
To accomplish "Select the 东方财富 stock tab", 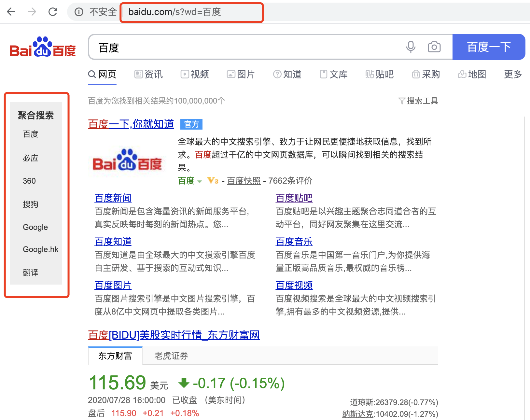I will click(115, 356).
